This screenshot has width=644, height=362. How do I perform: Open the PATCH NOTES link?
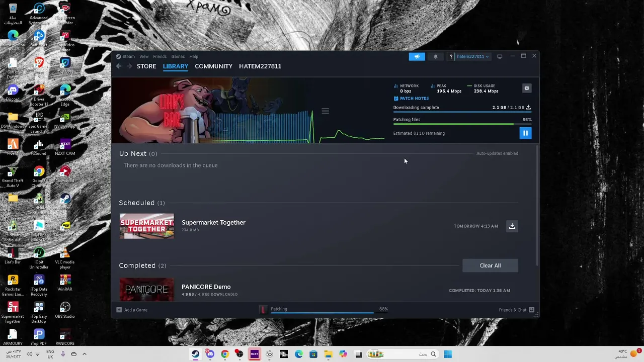point(411,99)
